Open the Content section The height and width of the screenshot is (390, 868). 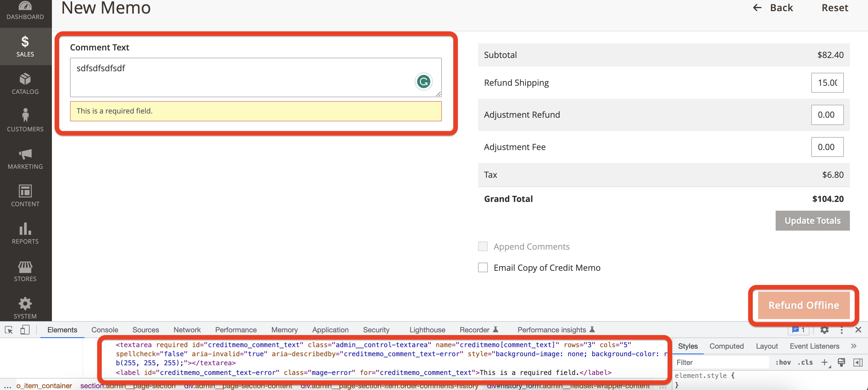coord(25,196)
